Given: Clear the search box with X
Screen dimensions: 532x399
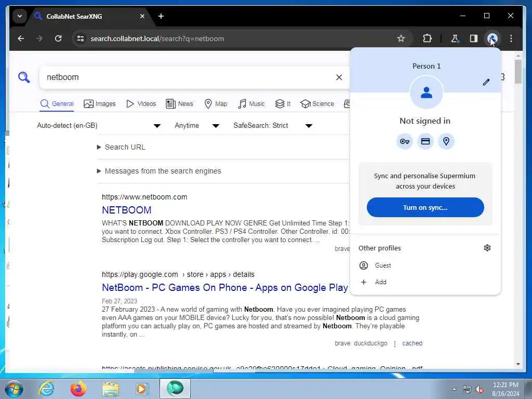Looking at the screenshot, I should pyautogui.click(x=339, y=77).
